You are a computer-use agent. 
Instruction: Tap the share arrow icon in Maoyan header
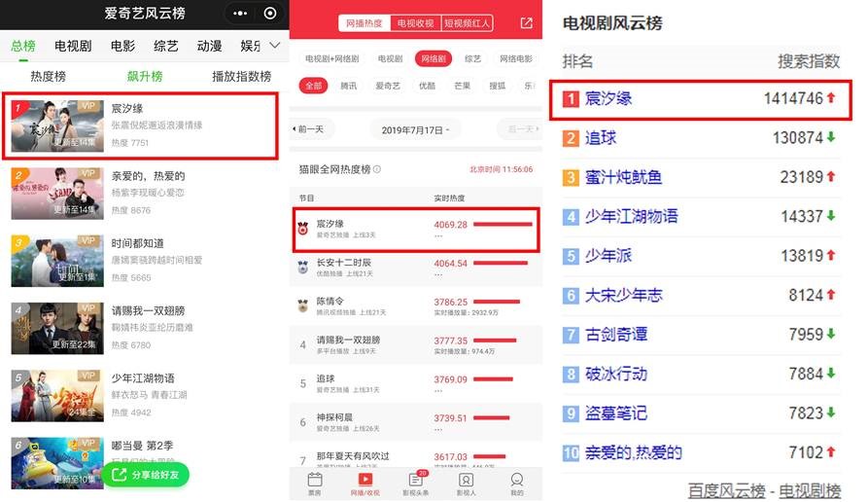click(x=527, y=22)
